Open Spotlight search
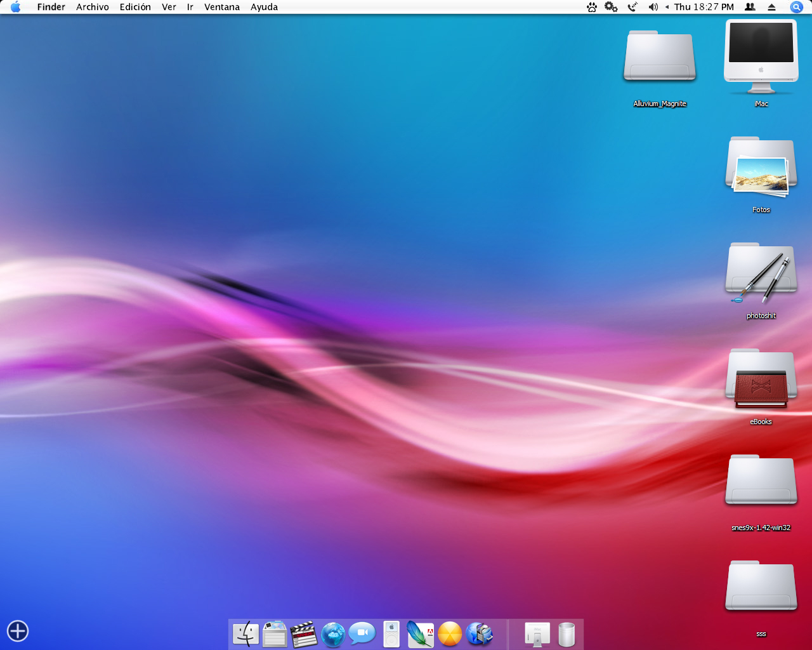 click(x=797, y=7)
